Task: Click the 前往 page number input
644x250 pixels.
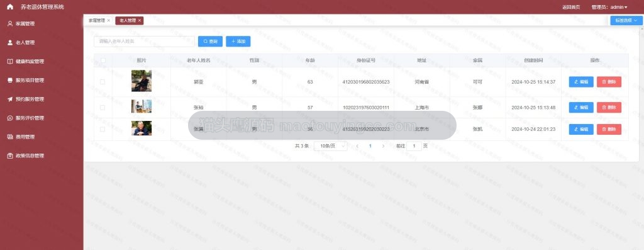Action: click(414, 146)
